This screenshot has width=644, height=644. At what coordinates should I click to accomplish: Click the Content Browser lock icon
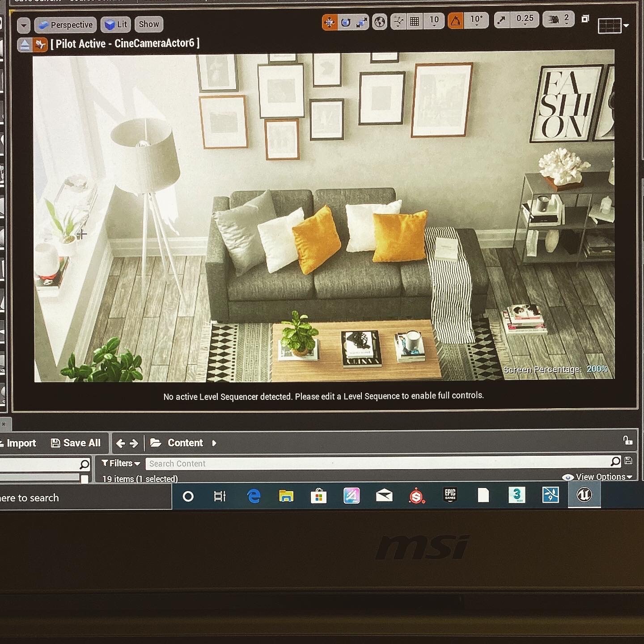click(x=628, y=440)
